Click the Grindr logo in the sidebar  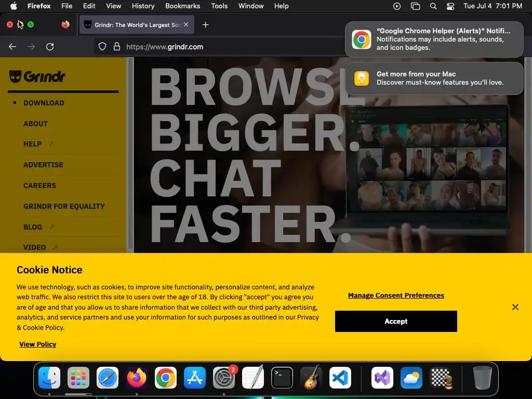coord(37,76)
